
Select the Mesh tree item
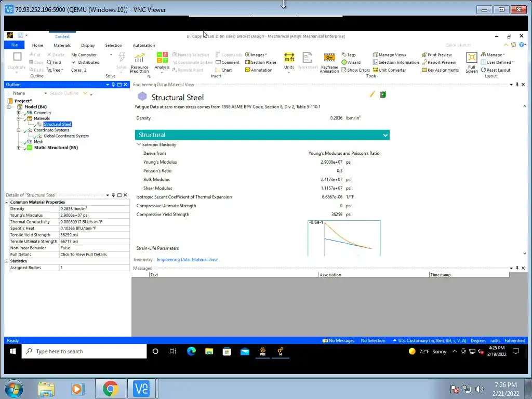[x=38, y=142]
